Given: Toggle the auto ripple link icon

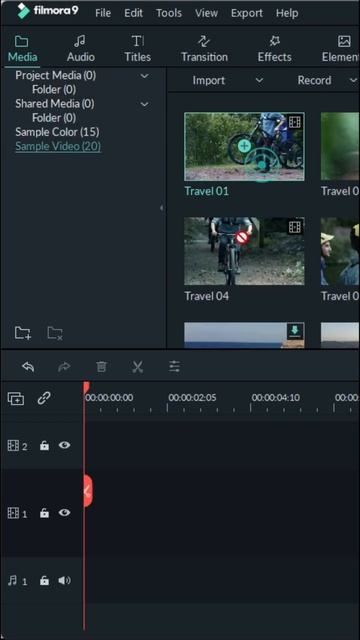Looking at the screenshot, I should [x=44, y=398].
